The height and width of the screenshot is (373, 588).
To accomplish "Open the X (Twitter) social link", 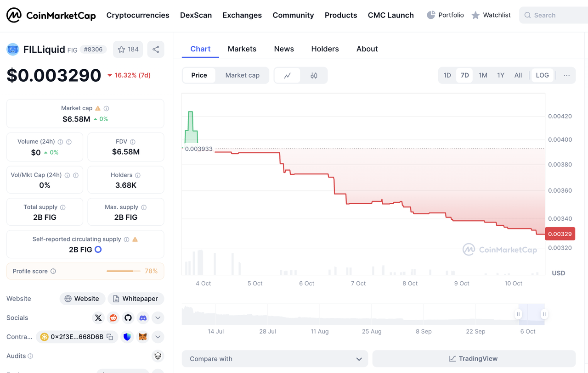I will coord(98,317).
